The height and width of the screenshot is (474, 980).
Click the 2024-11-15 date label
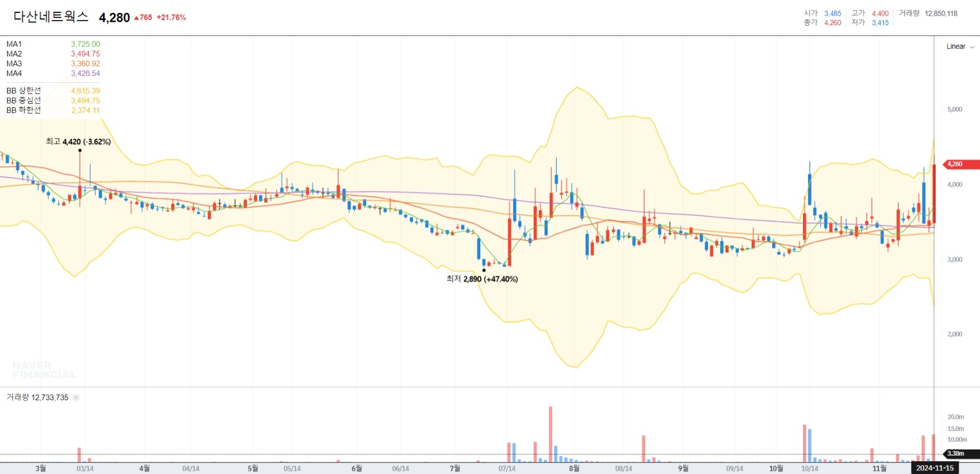(935, 468)
